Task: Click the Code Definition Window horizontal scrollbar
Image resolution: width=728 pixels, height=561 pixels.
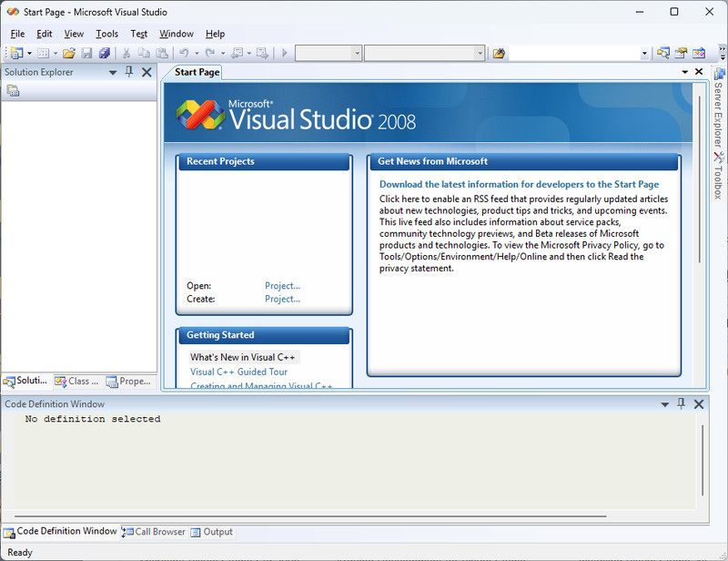Action: (x=310, y=515)
